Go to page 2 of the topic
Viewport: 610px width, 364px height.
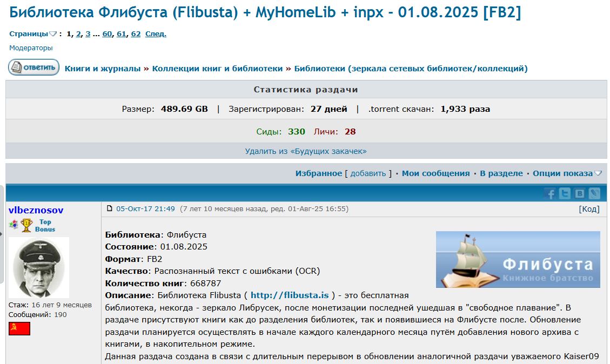[78, 34]
